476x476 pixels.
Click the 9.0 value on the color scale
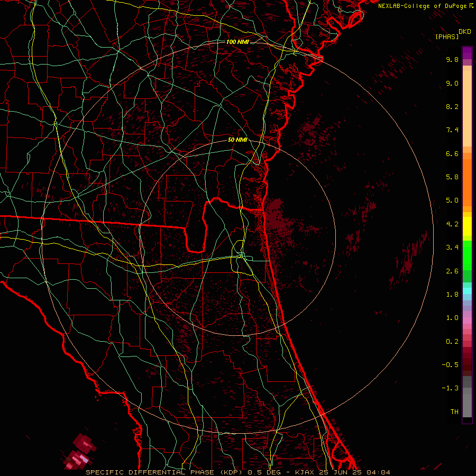(x=452, y=83)
